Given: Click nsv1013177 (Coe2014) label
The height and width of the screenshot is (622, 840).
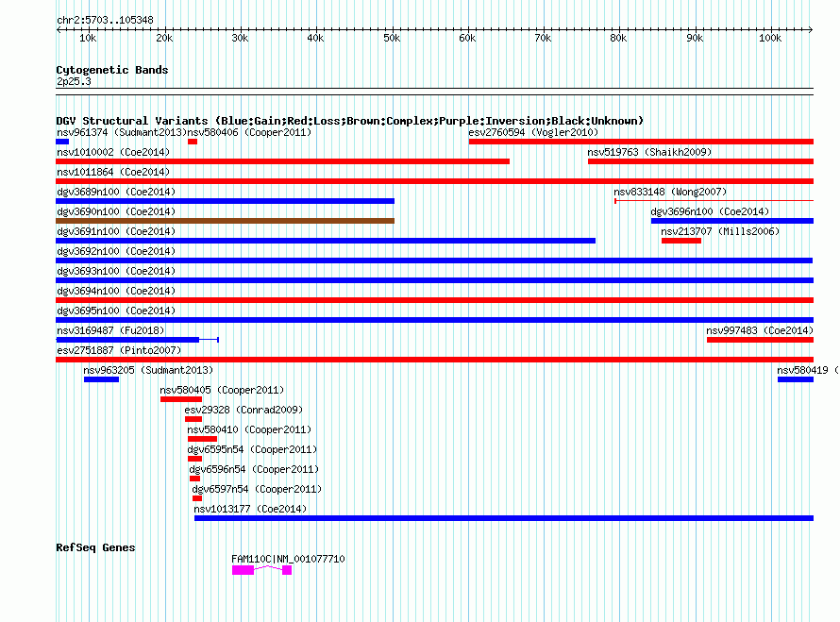Looking at the screenshot, I should (x=250, y=509).
